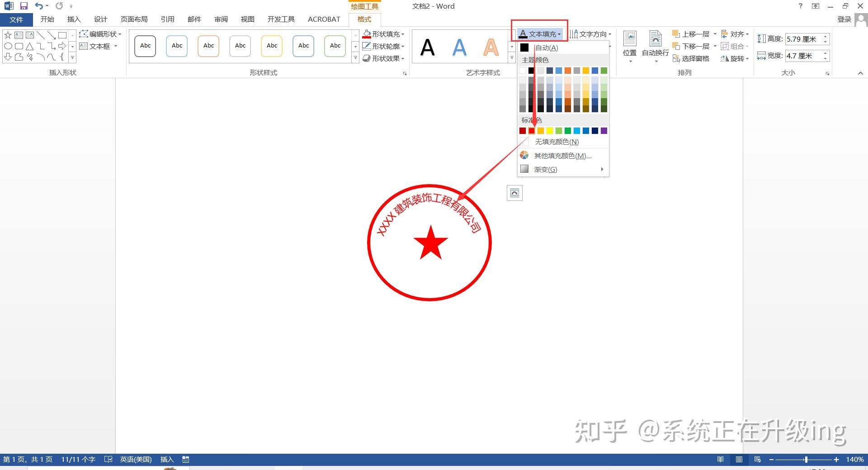Choose 无填充颜色 no fill option
This screenshot has width=868, height=470.
click(563, 142)
